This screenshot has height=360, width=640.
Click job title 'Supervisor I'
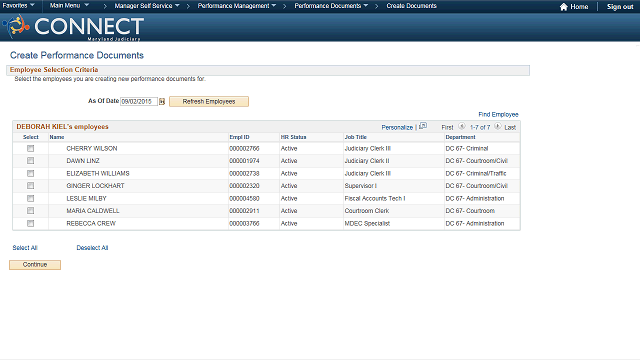[x=360, y=186]
